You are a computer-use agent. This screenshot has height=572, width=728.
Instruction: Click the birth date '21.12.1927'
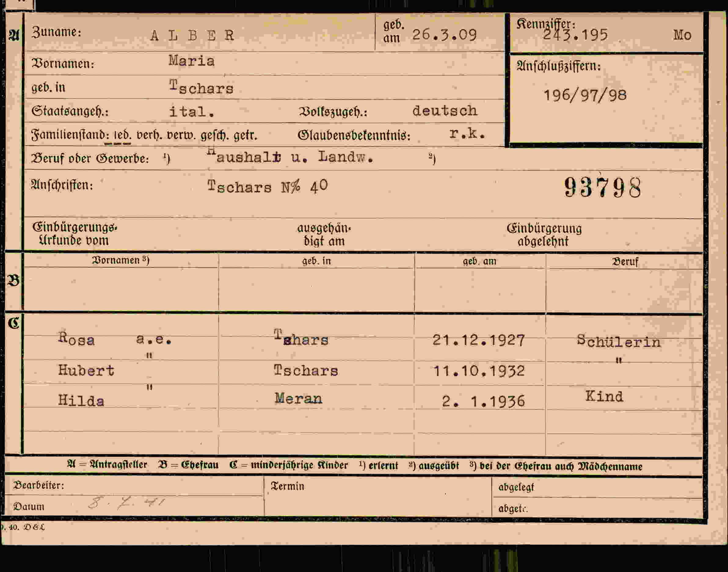tap(479, 340)
